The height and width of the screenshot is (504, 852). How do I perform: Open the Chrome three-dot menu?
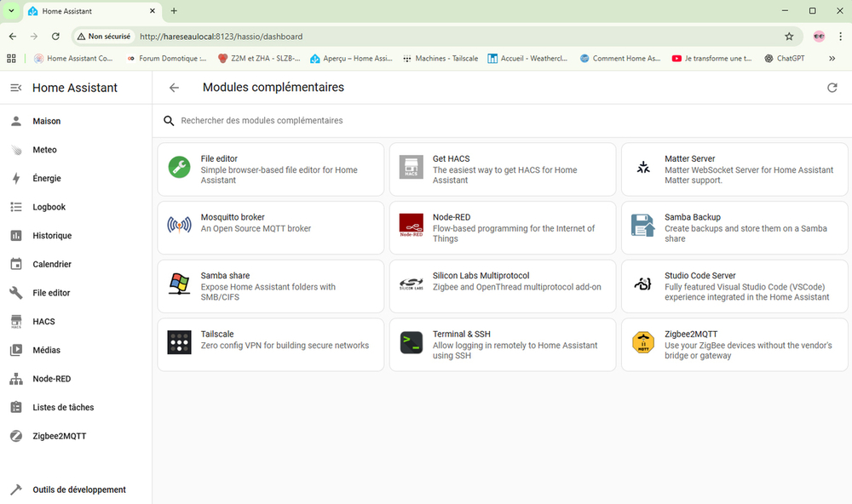(841, 37)
